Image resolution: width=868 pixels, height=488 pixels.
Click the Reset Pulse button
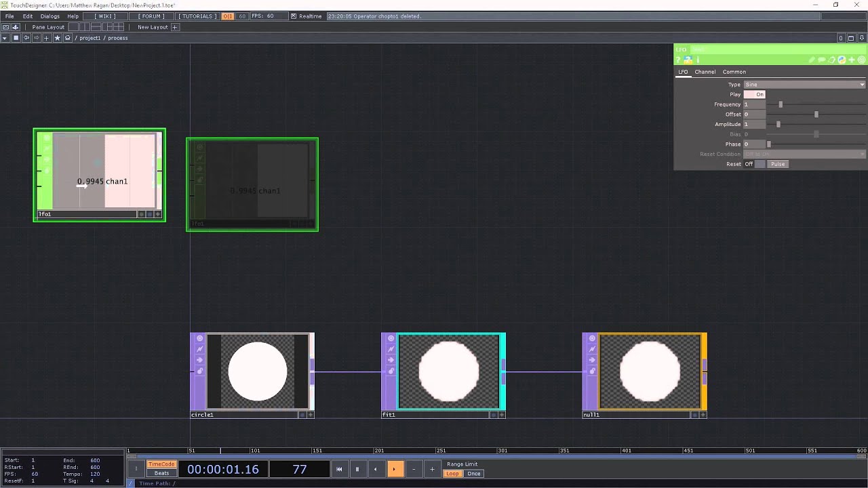pos(778,164)
